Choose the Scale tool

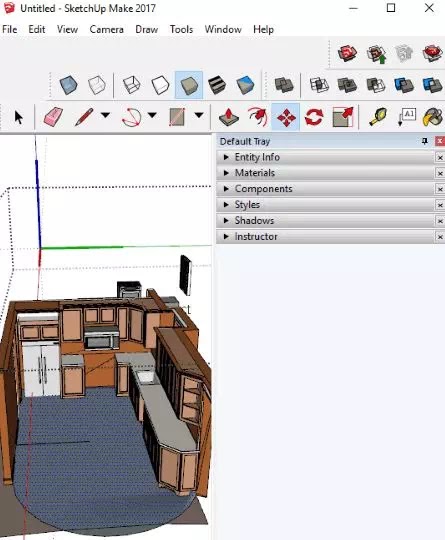pos(343,117)
